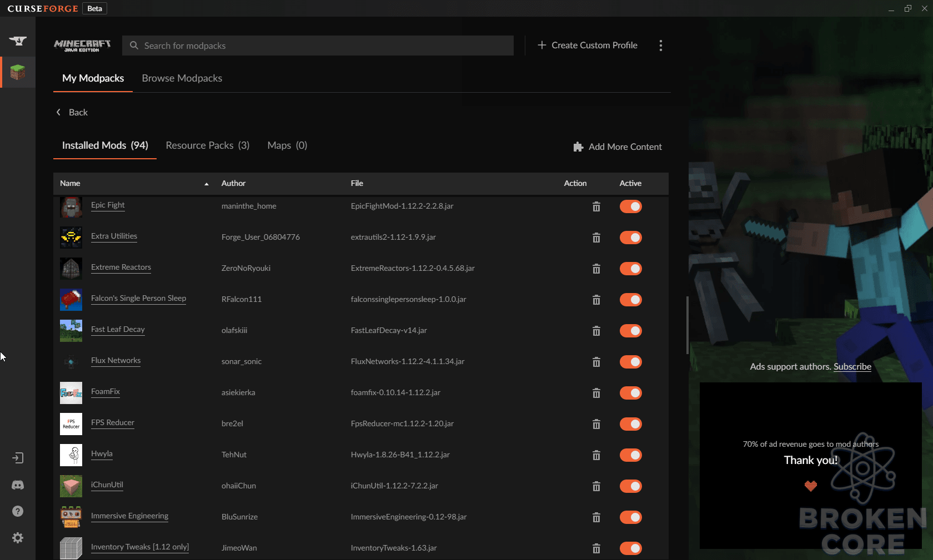Click Add More Content button
The height and width of the screenshot is (560, 933).
click(618, 147)
